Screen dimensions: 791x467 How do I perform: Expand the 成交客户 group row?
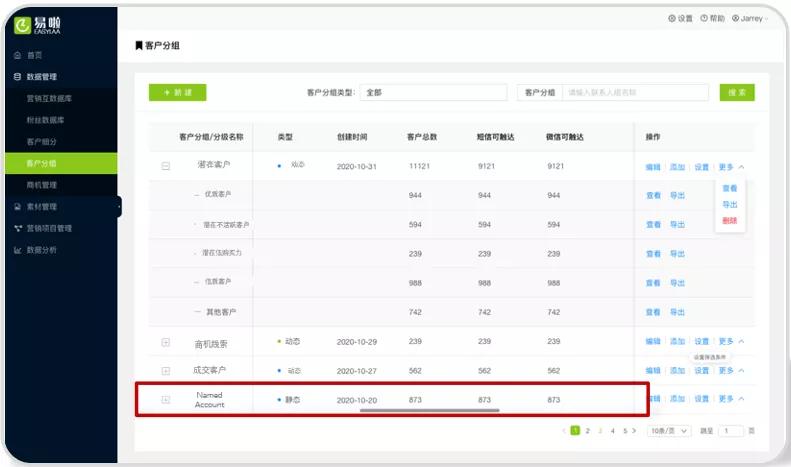coord(165,371)
